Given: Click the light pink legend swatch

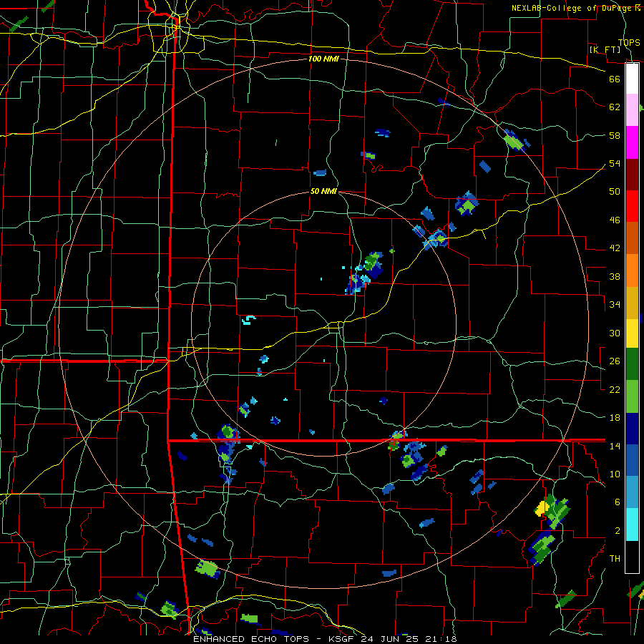Looking at the screenshot, I should coord(632,109).
